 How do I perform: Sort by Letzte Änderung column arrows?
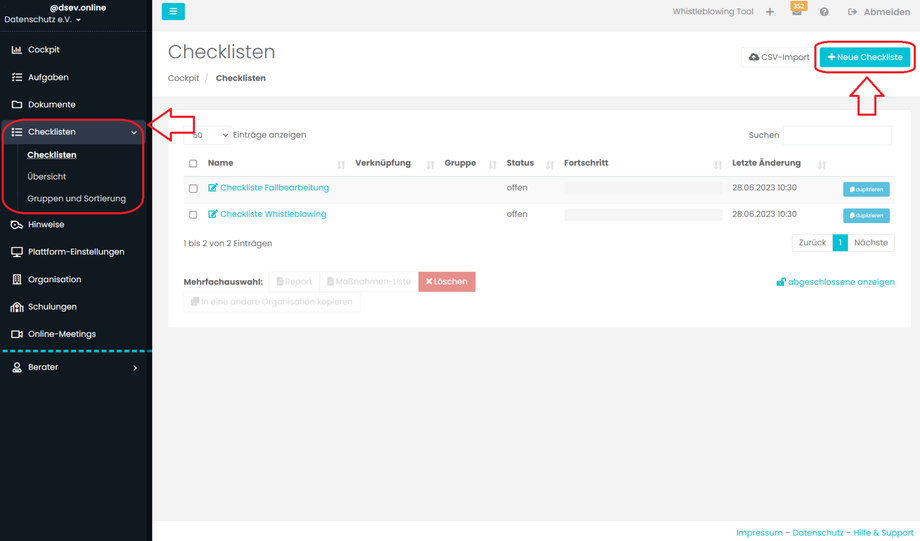tap(822, 164)
